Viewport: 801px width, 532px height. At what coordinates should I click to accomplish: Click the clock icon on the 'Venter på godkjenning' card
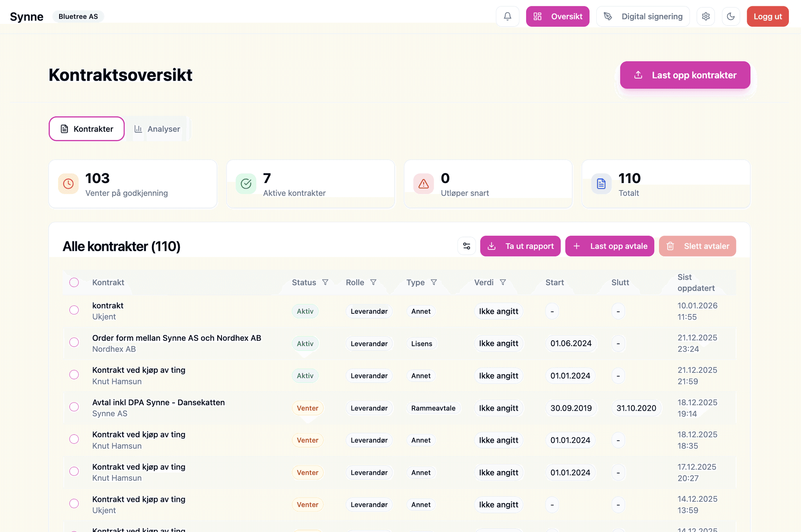click(x=68, y=184)
